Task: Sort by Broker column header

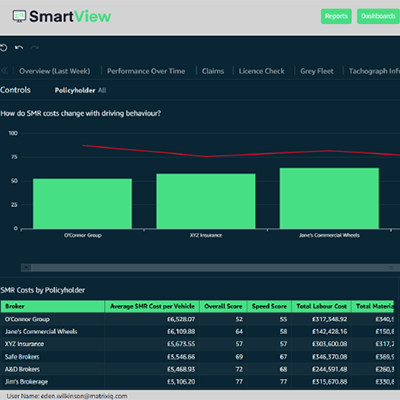Action: [52, 306]
